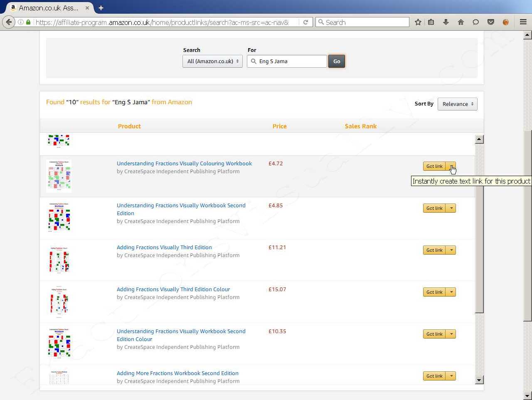Open the Pocket toolbar icon

[491, 22]
